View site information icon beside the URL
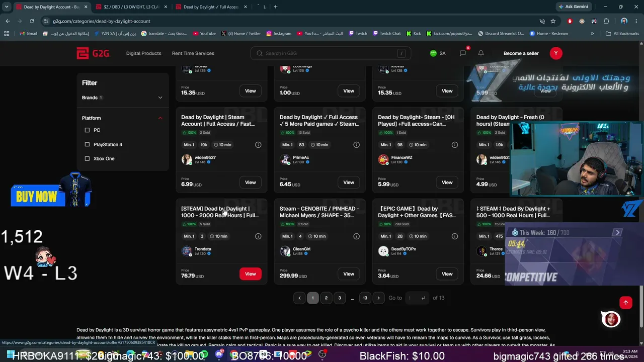 (x=46, y=21)
